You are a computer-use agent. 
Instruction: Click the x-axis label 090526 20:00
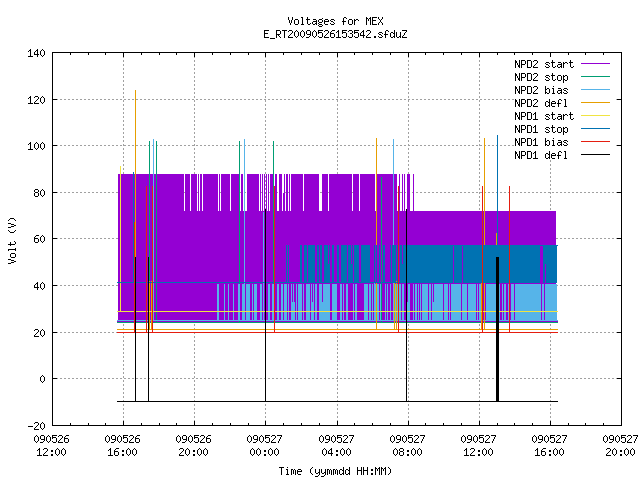point(193,446)
